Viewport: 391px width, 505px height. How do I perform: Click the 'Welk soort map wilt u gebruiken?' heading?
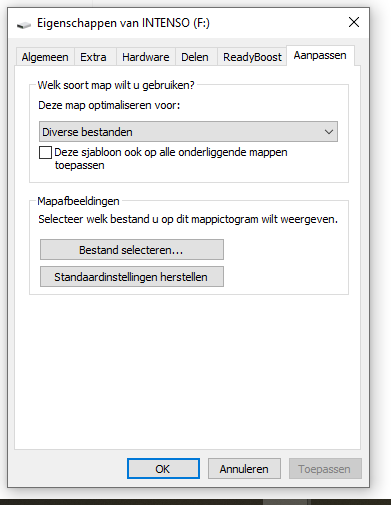(116, 85)
